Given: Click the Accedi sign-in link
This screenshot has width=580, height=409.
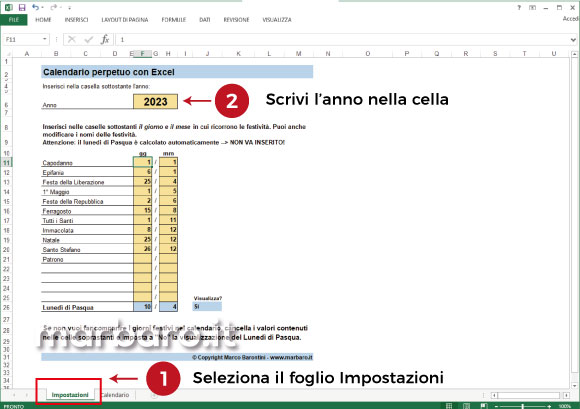Looking at the screenshot, I should point(571,19).
